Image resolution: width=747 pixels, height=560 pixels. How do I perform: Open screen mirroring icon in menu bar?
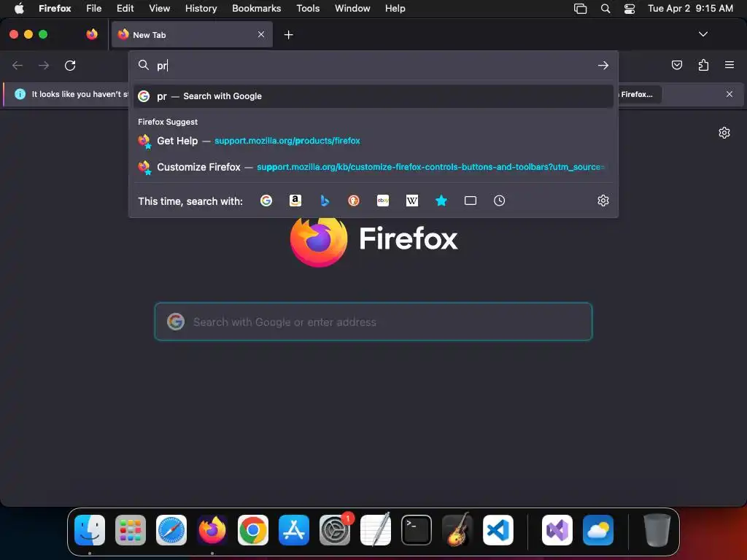click(x=580, y=9)
